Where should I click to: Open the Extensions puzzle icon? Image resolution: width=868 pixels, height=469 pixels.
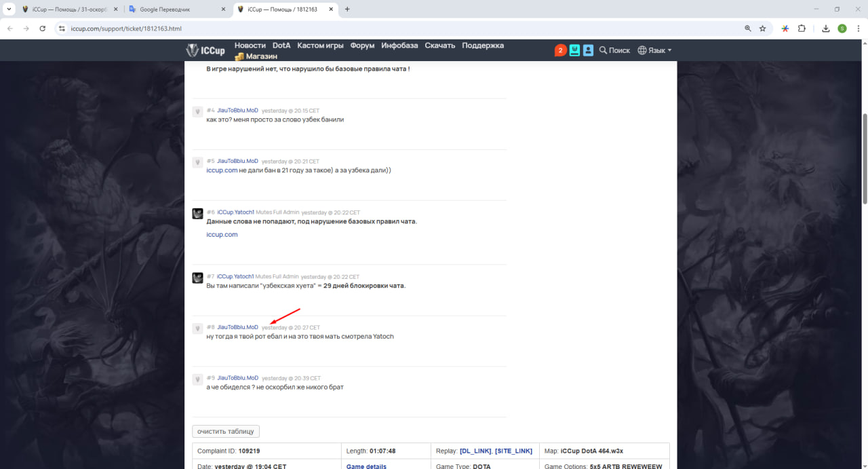click(802, 29)
